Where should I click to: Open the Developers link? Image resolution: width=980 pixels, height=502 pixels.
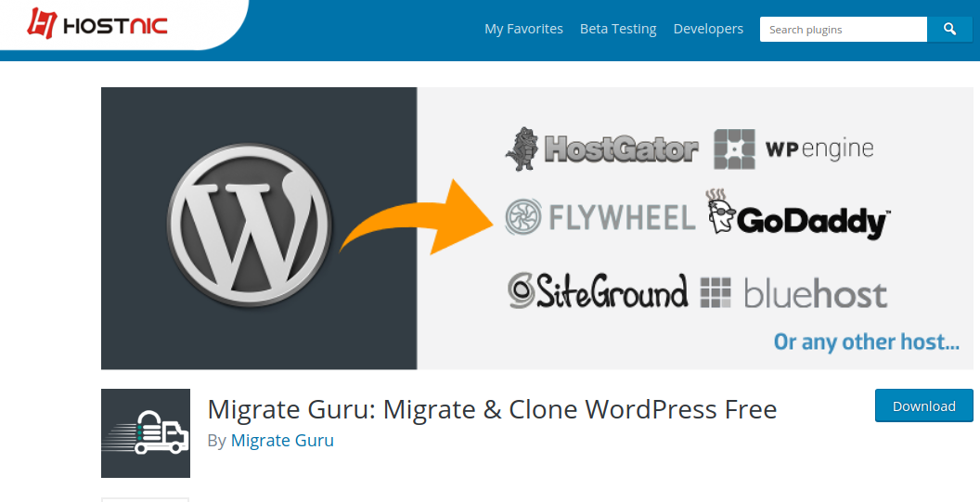708,29
